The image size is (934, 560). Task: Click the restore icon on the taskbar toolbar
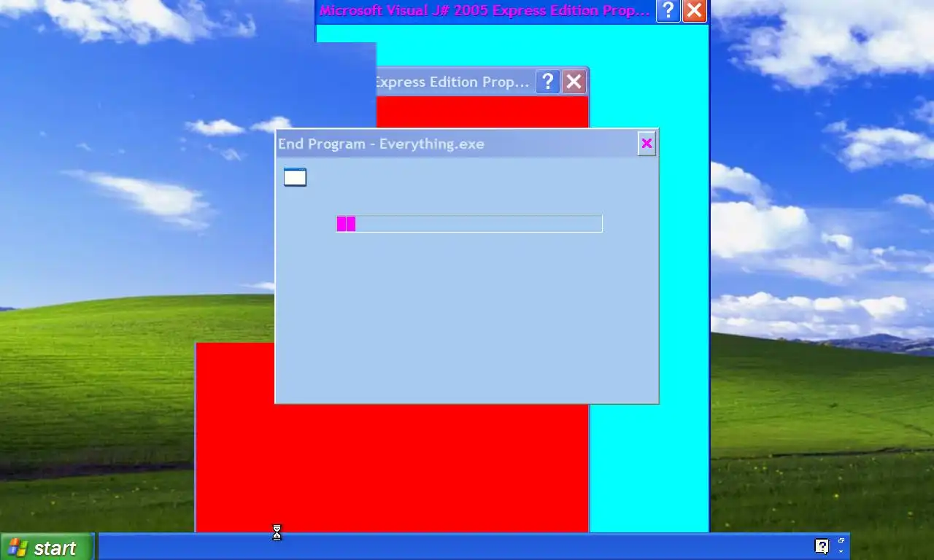[841, 540]
